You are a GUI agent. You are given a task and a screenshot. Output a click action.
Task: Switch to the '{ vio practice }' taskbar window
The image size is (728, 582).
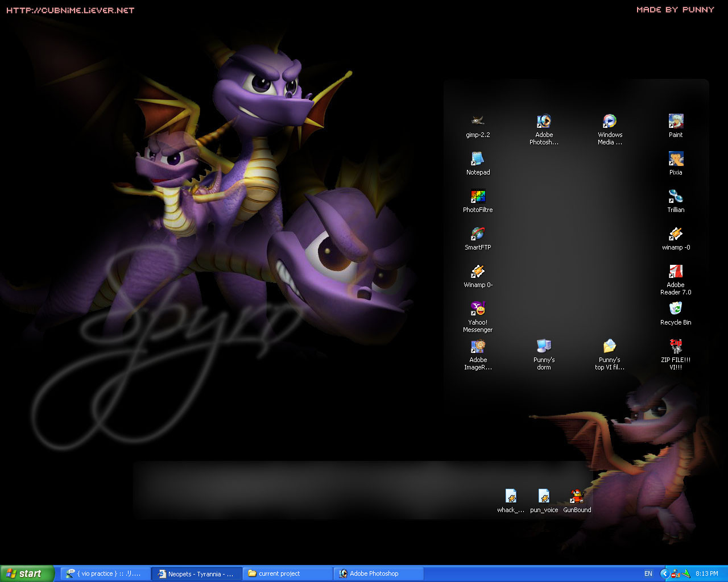pyautogui.click(x=106, y=573)
